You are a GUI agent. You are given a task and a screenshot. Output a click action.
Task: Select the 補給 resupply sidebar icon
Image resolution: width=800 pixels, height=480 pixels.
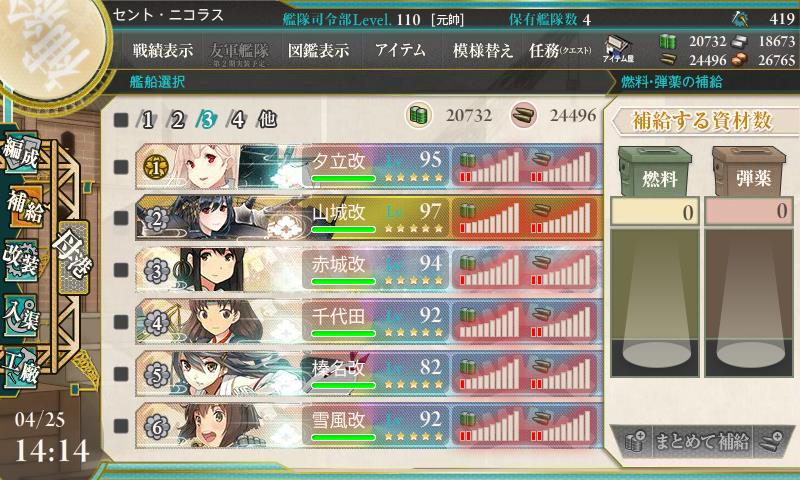[x=23, y=207]
